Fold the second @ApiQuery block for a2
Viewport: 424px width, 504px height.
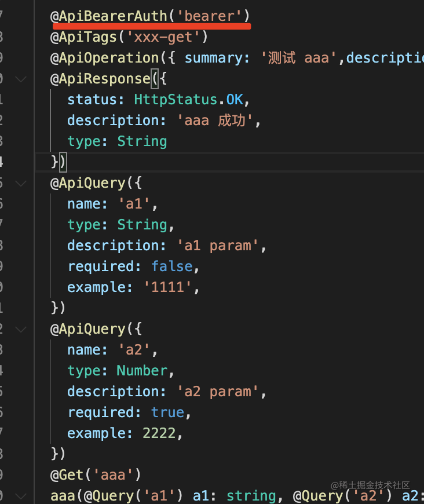[x=21, y=329]
